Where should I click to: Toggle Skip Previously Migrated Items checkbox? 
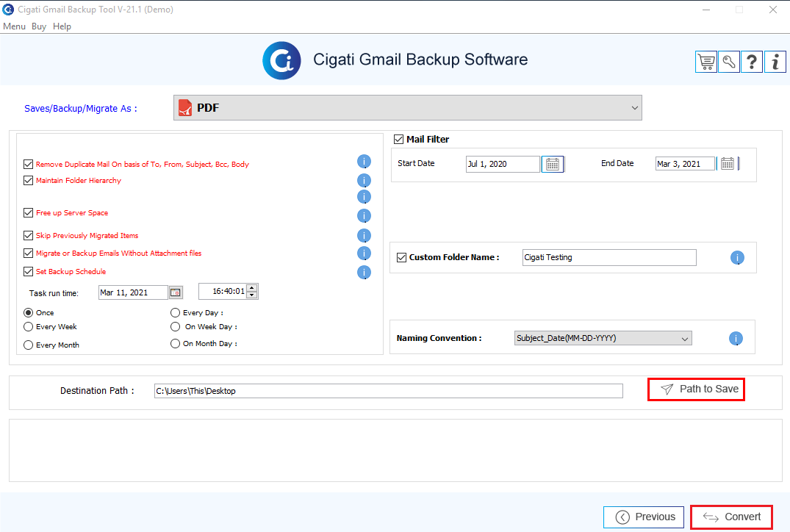pyautogui.click(x=28, y=235)
